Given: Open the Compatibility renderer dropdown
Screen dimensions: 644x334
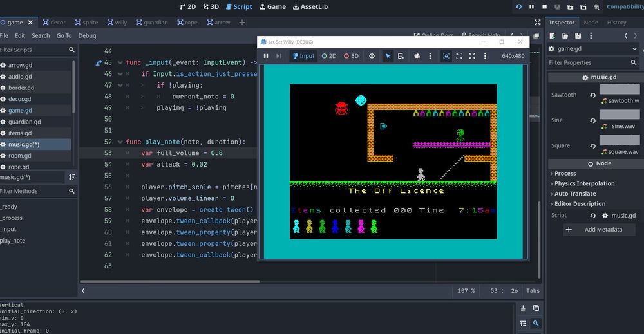Looking at the screenshot, I should click(x=625, y=6).
